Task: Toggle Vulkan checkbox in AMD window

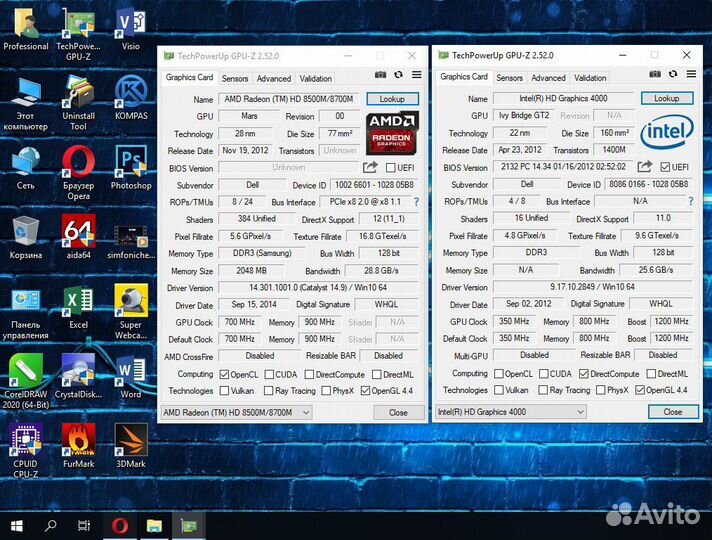Action: point(224,391)
